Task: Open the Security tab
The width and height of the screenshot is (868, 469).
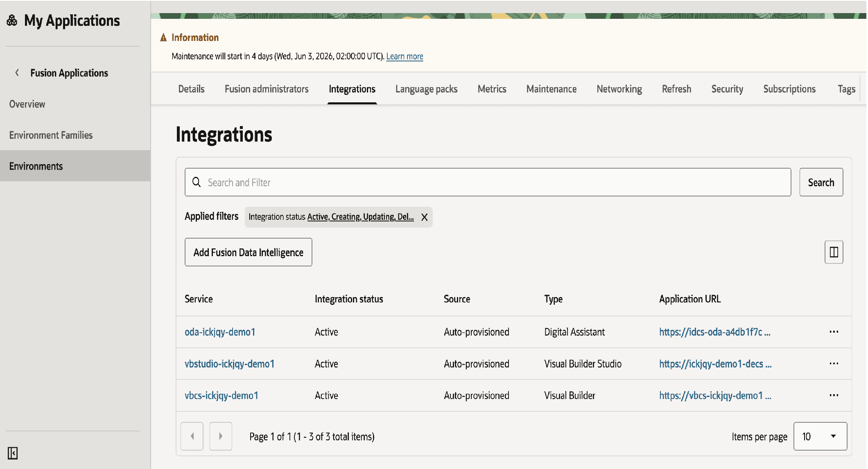Action: click(x=727, y=89)
